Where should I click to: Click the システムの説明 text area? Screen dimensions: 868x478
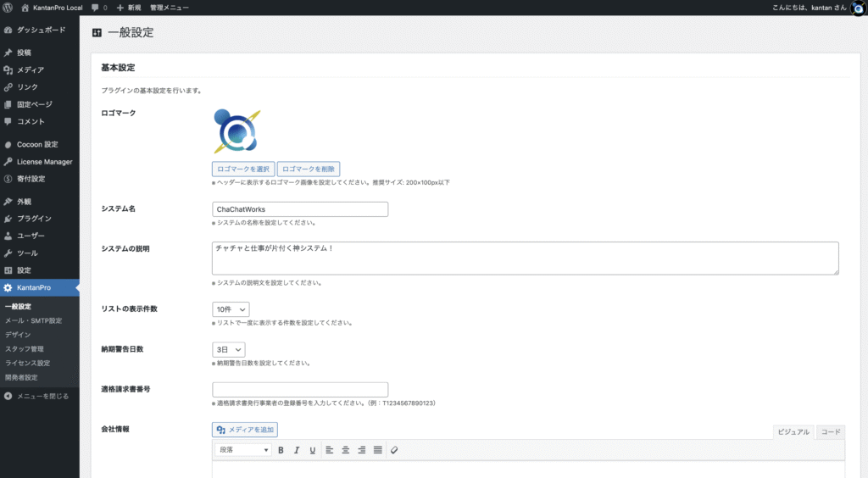[526, 258]
